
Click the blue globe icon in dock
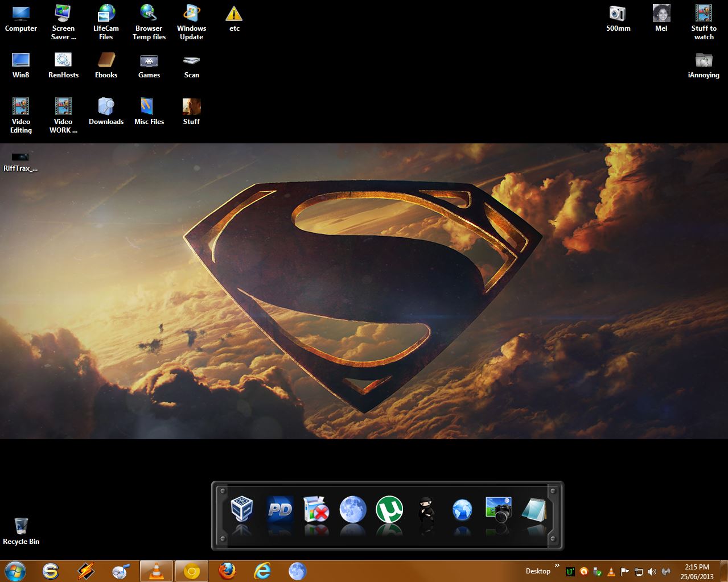462,510
